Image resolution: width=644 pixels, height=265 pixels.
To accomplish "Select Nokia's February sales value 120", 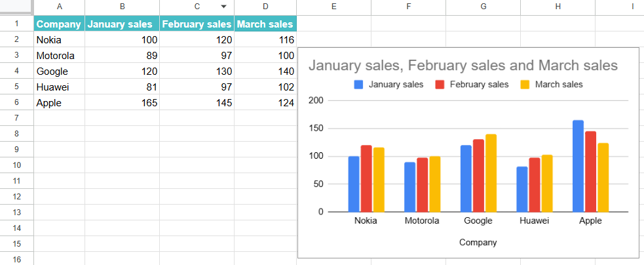I will (x=197, y=40).
